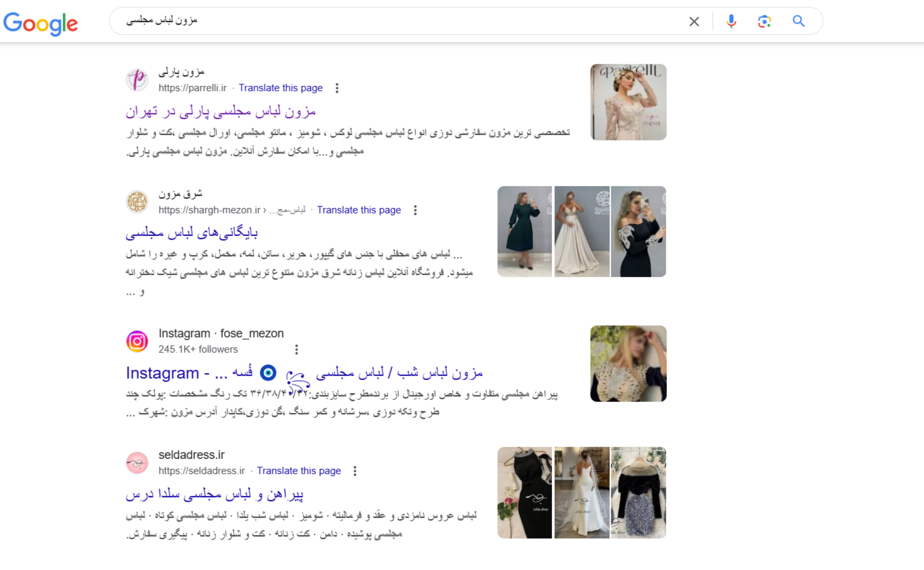This screenshot has height=570, width=924.
Task: Open the visited purple Parrelli Tehran result title
Action: point(220,112)
